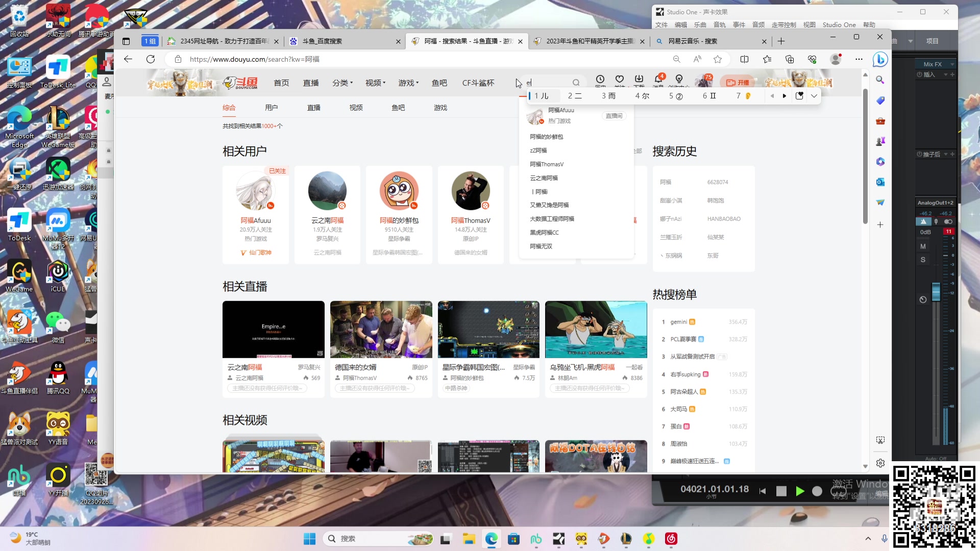Open the Bing Copilot sidebar icon

click(x=880, y=60)
